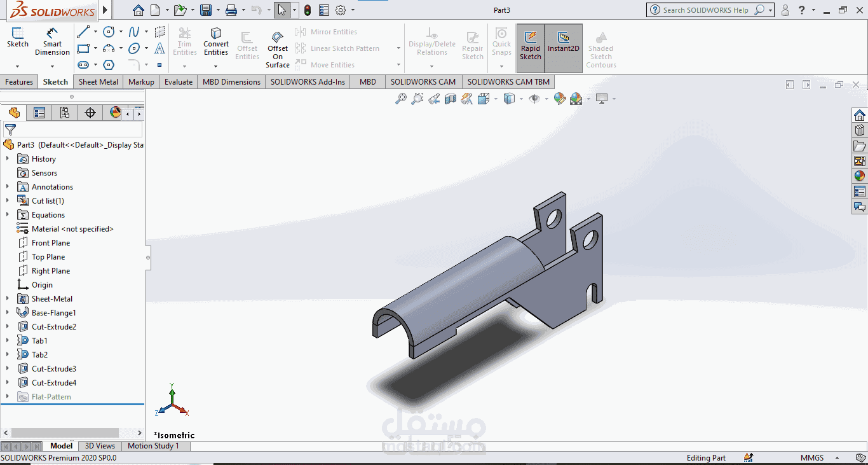This screenshot has height=465, width=868.
Task: Click the Home icon in task pane
Action: click(x=860, y=115)
